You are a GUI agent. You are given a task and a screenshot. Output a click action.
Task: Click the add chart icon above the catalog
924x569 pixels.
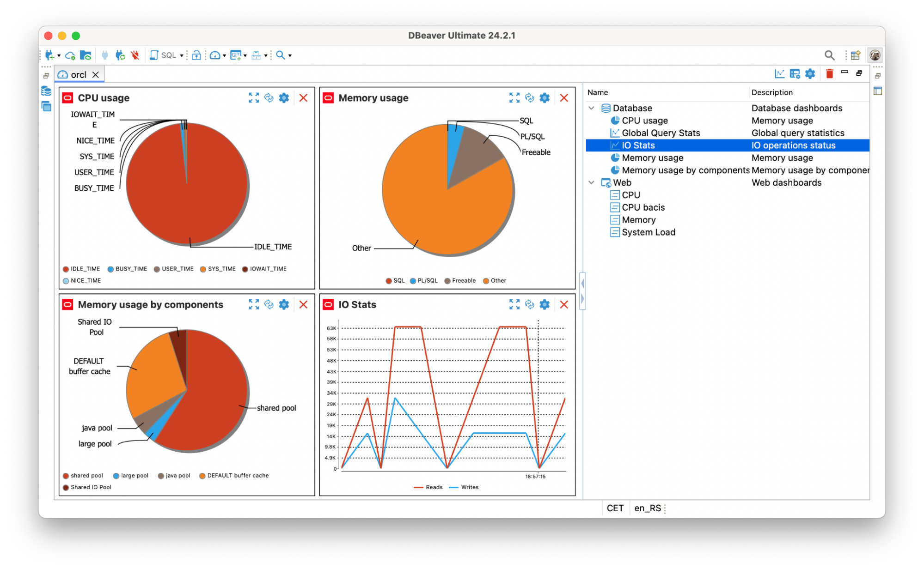pos(780,74)
